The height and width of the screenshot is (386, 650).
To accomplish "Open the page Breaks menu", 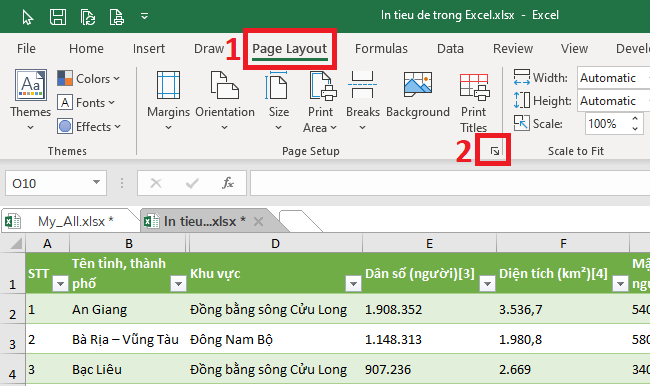I will click(363, 101).
